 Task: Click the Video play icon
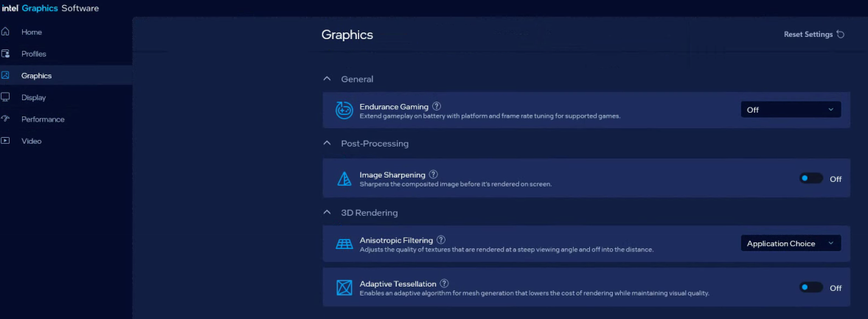(6, 141)
